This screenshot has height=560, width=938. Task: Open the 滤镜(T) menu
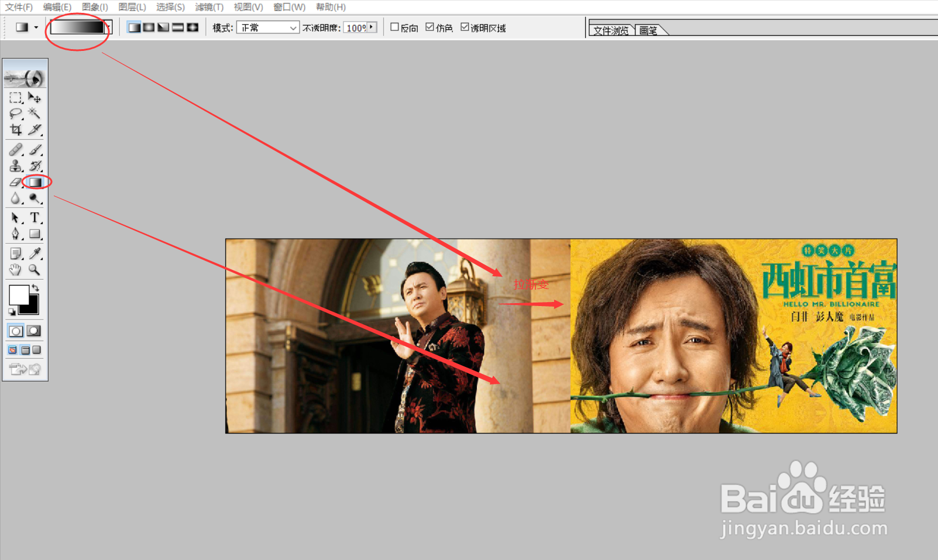209,7
